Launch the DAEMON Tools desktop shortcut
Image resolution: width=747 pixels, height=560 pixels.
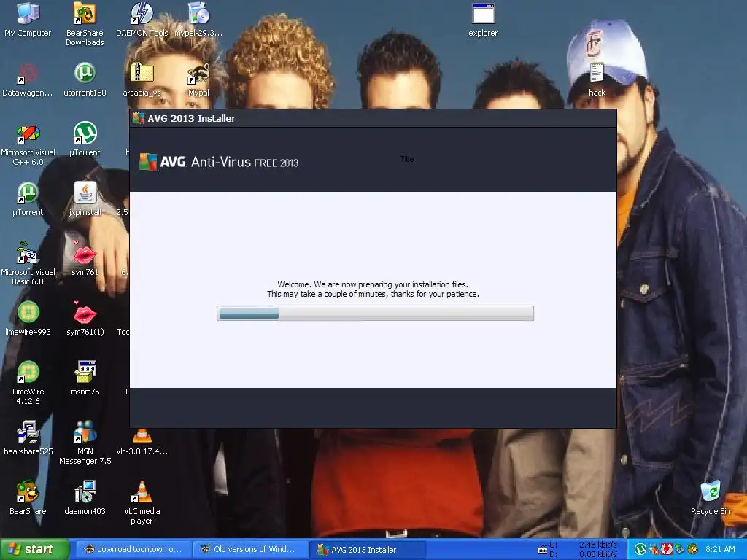pyautogui.click(x=142, y=20)
